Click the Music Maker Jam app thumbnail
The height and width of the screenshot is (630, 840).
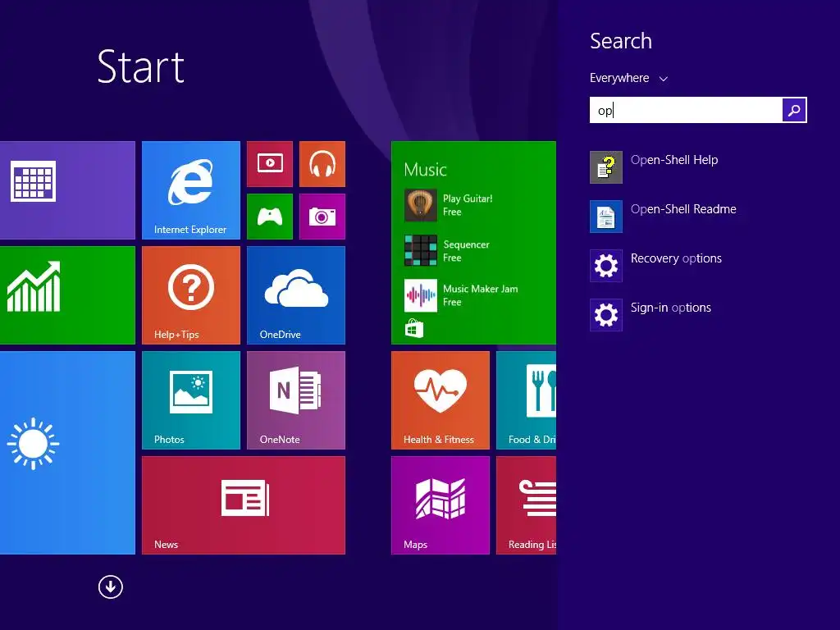[421, 295]
